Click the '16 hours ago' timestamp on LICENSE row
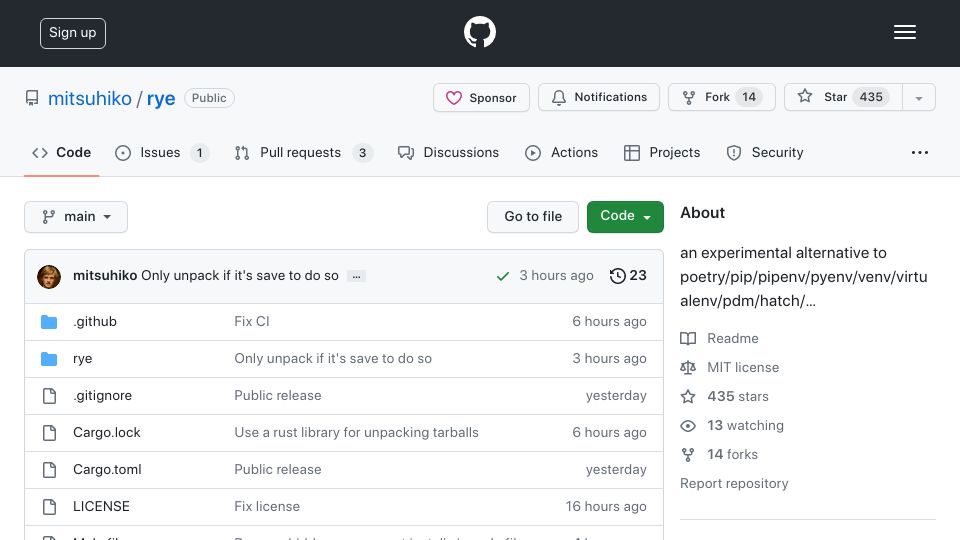The width and height of the screenshot is (960, 540). click(x=606, y=506)
